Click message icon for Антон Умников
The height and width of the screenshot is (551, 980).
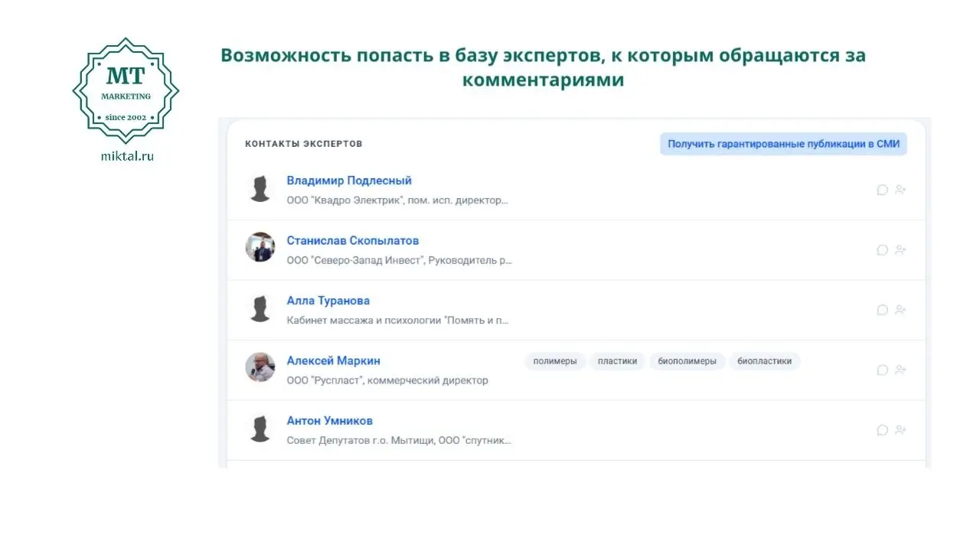882,430
